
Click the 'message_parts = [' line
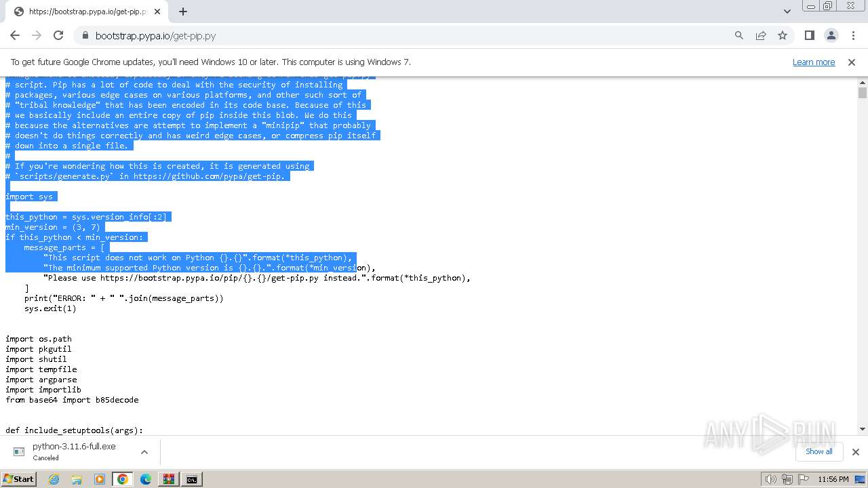coord(65,247)
